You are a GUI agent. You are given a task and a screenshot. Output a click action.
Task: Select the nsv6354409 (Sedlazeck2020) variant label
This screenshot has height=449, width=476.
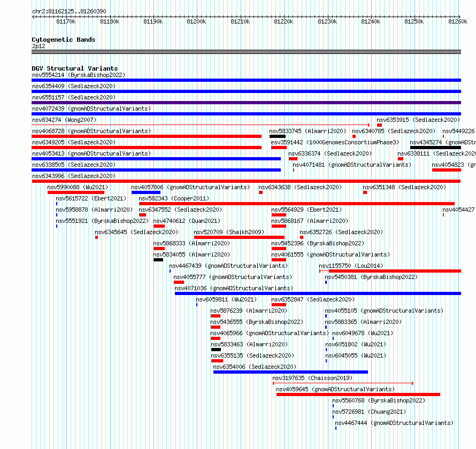(74, 86)
